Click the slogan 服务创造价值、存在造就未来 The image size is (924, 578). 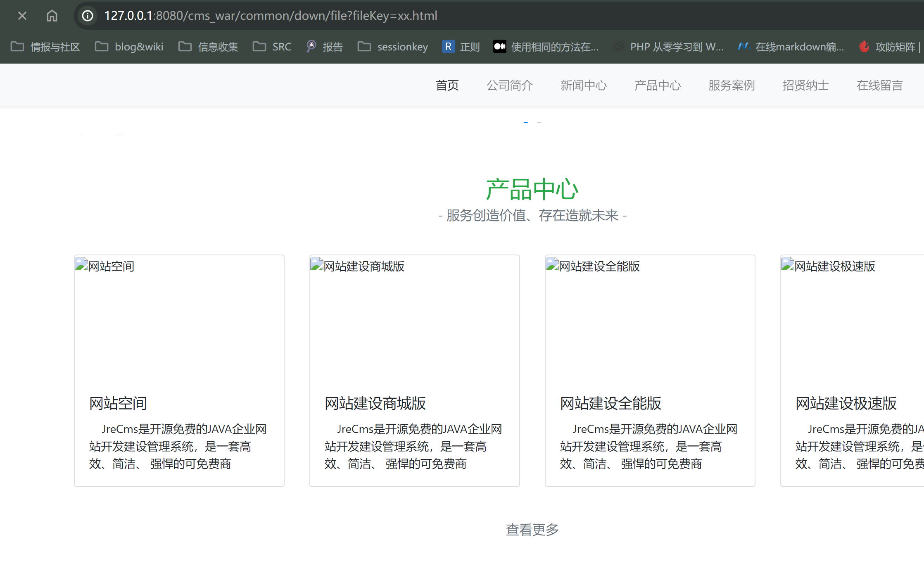(x=532, y=215)
